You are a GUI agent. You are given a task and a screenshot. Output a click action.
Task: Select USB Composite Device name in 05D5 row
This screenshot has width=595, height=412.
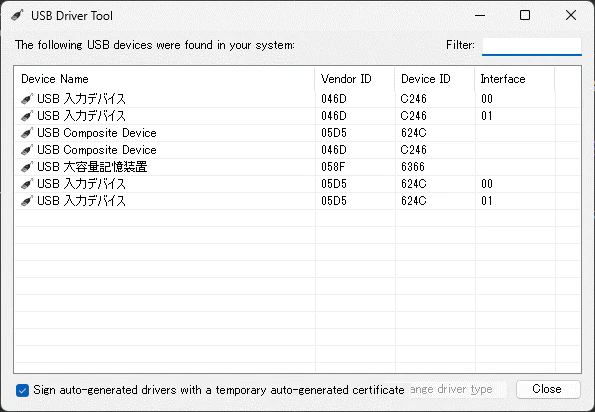97,133
